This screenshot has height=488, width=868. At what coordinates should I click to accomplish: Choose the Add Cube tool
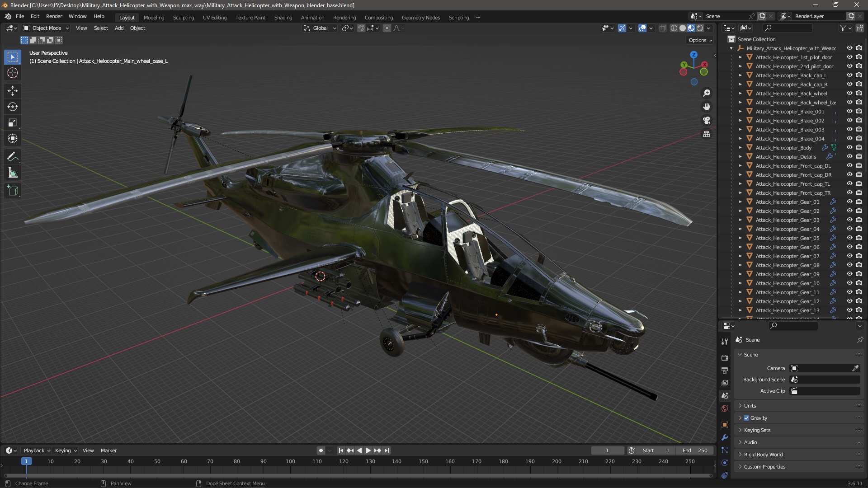13,191
